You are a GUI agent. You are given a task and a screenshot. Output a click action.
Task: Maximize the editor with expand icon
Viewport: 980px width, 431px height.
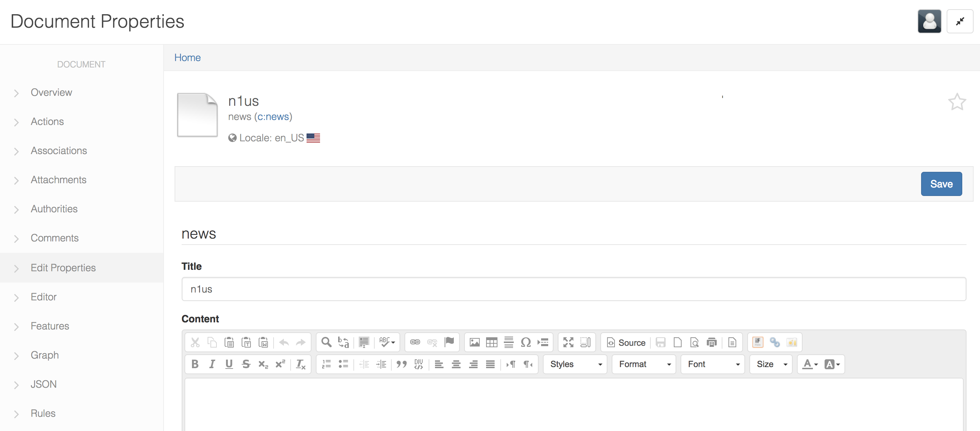tap(568, 343)
